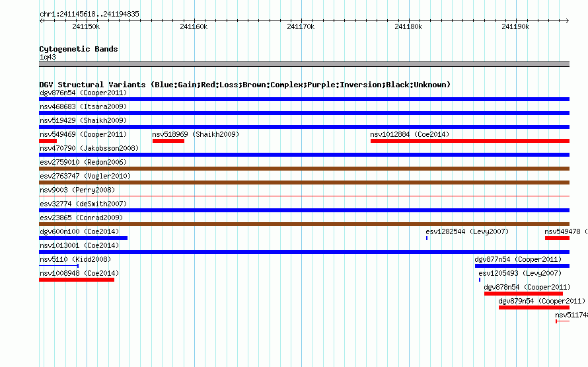The width and height of the screenshot is (588, 367).
Task: Click blue bar under nsv519429
Action: pos(304,127)
